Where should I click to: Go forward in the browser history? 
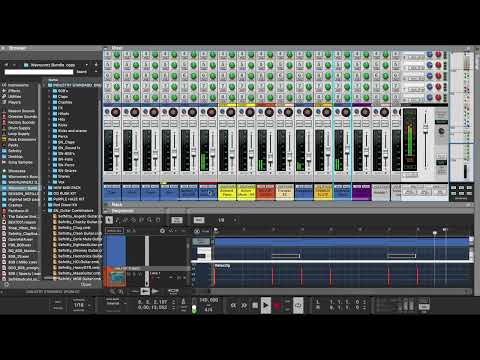click(x=14, y=65)
